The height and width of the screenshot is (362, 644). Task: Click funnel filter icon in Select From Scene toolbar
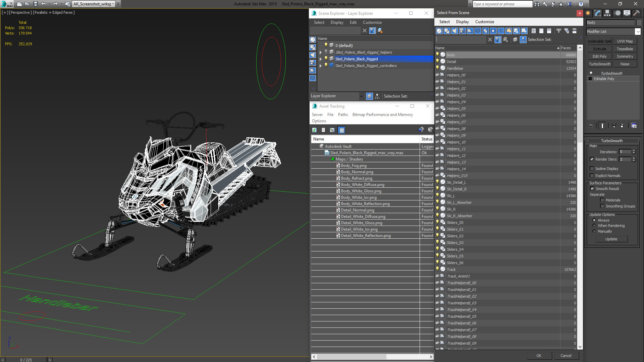point(559,31)
